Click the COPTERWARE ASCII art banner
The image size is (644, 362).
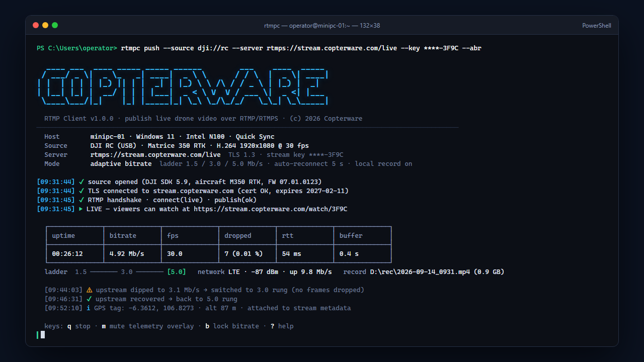[184, 86]
